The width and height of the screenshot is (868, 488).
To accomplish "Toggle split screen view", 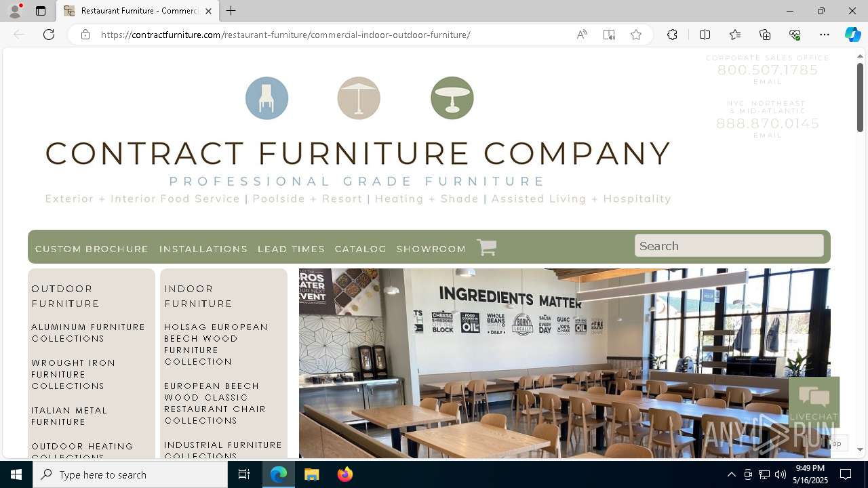I will coord(705,35).
